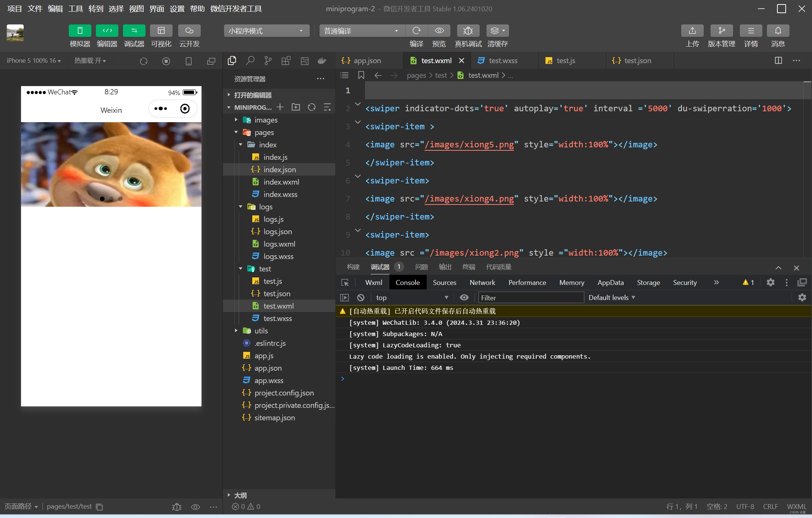Toggle the debugger (调试器) panel button
This screenshot has width=812, height=518.
point(134,30)
